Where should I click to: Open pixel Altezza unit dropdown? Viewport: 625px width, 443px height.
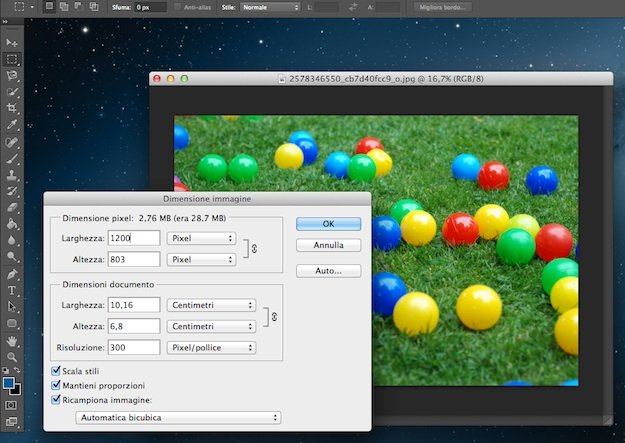click(x=201, y=260)
